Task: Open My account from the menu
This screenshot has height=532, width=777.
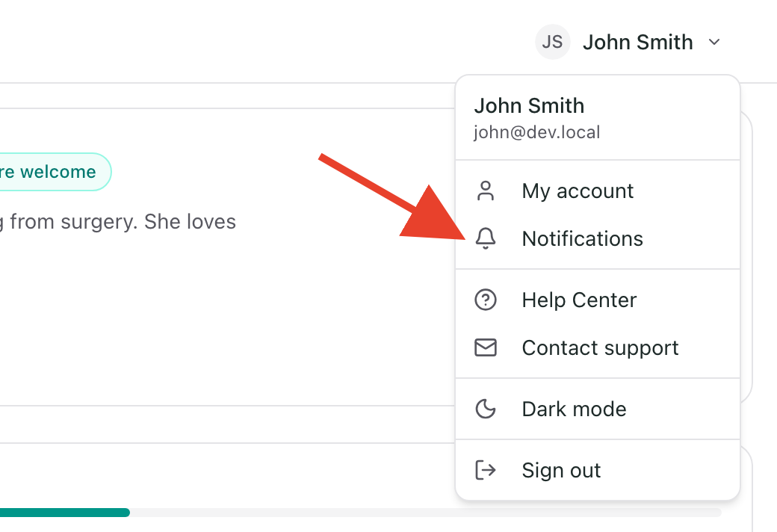Action: (x=598, y=191)
